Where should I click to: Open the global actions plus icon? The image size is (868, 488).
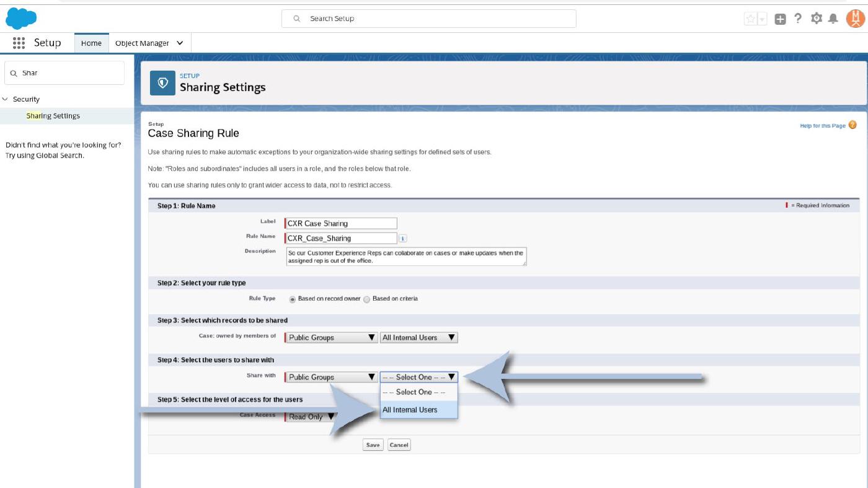point(780,19)
